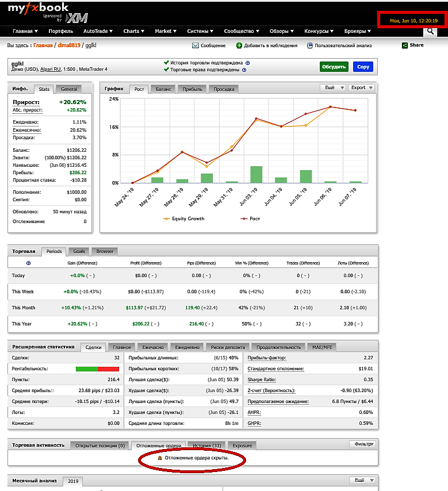Click the blue Copy button
The height and width of the screenshot is (491, 448).
(x=363, y=67)
